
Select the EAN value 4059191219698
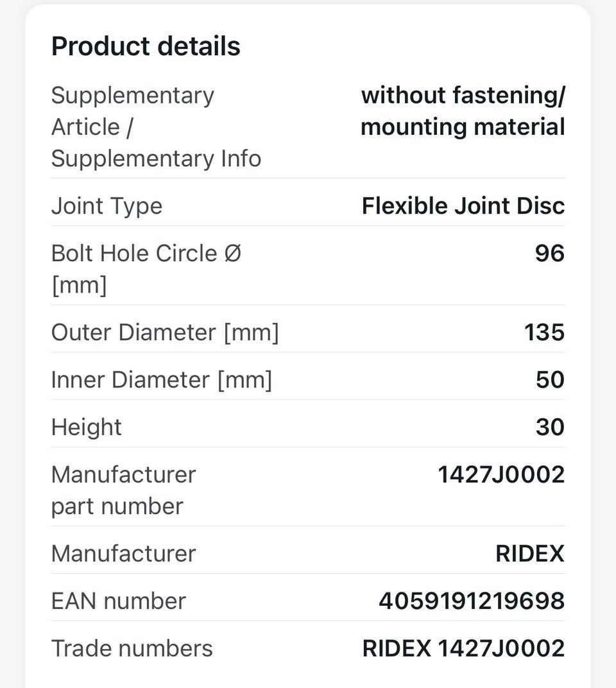click(472, 601)
